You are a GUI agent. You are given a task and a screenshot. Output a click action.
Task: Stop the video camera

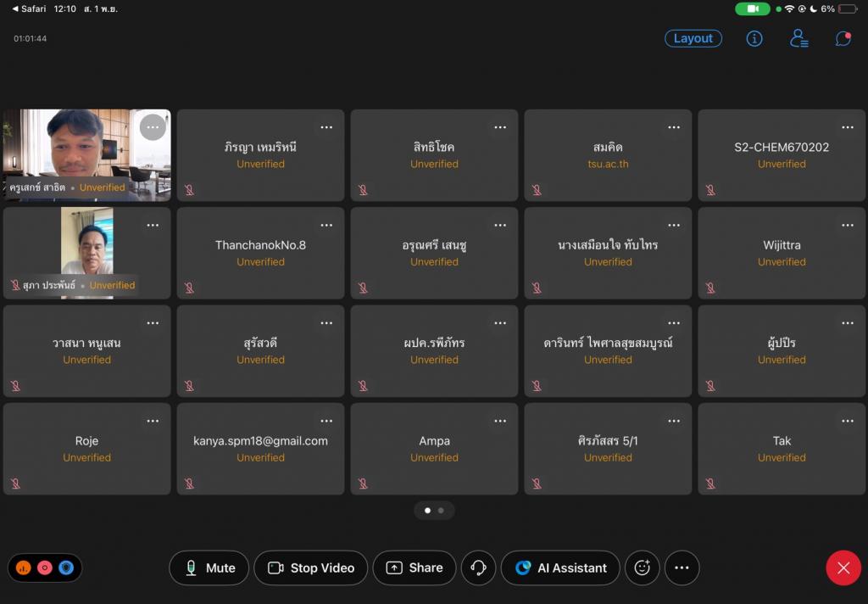[x=310, y=568]
